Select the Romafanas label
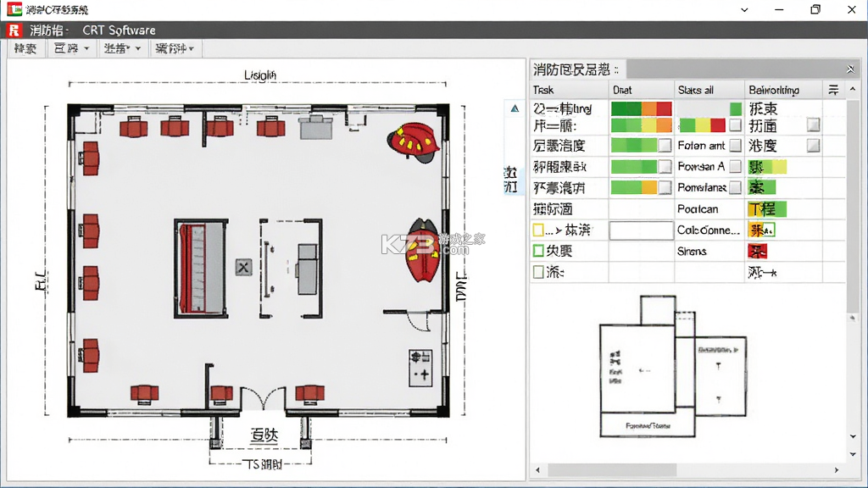This screenshot has width=868, height=488. point(702,187)
